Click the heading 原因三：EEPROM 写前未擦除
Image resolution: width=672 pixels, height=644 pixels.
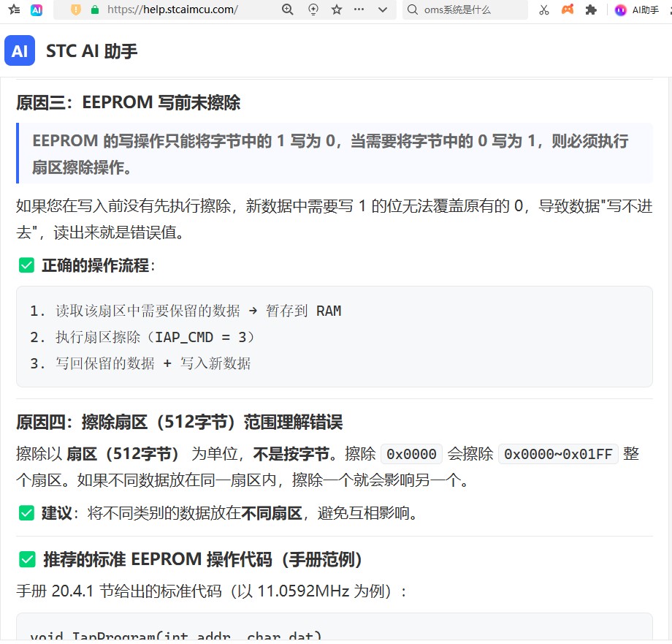[128, 102]
